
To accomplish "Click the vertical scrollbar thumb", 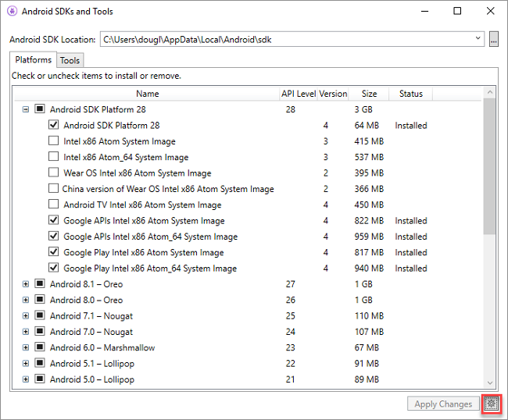I will click(x=489, y=166).
